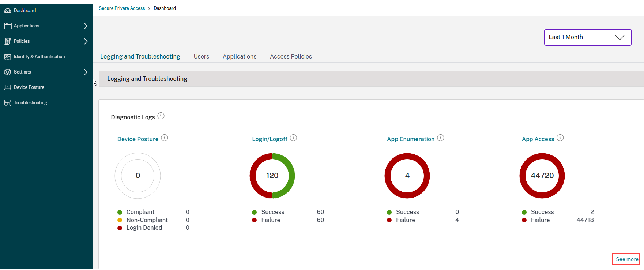The height and width of the screenshot is (270, 644).
Task: Expand the Policies sidebar menu chevron
Action: 86,41
